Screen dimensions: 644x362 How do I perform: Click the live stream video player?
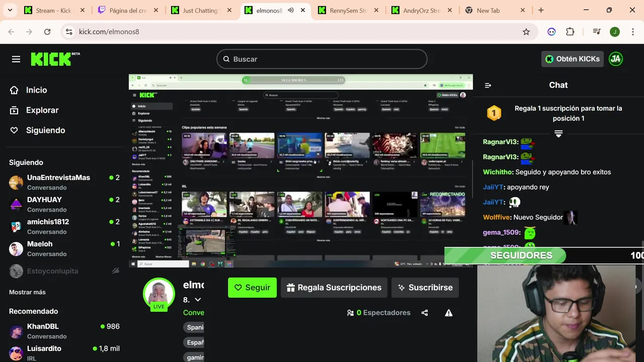(301, 171)
